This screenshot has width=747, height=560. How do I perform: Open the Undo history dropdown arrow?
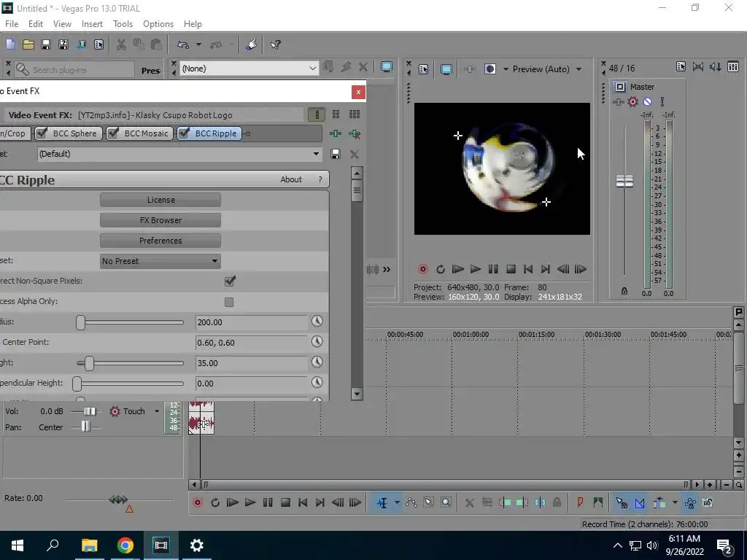point(198,44)
